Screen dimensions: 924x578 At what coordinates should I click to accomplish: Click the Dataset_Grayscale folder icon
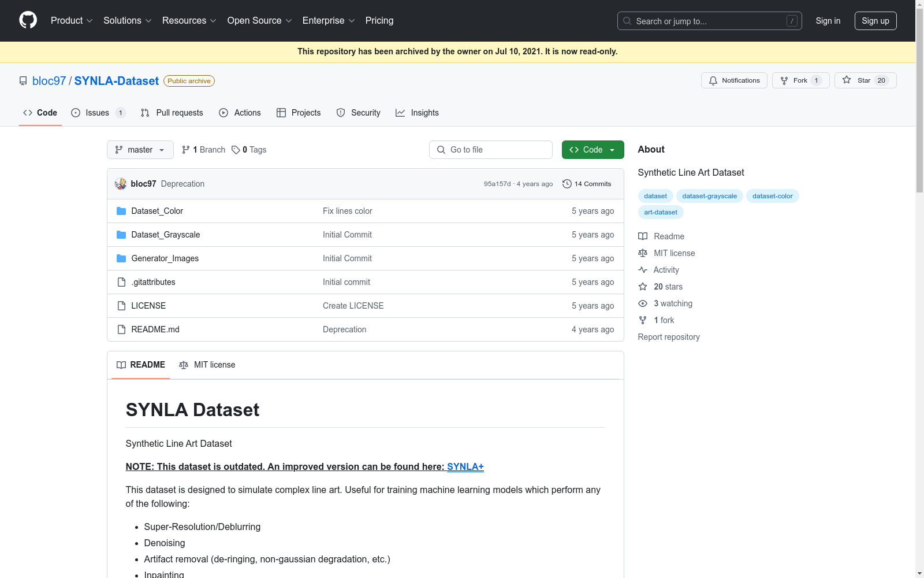(121, 235)
